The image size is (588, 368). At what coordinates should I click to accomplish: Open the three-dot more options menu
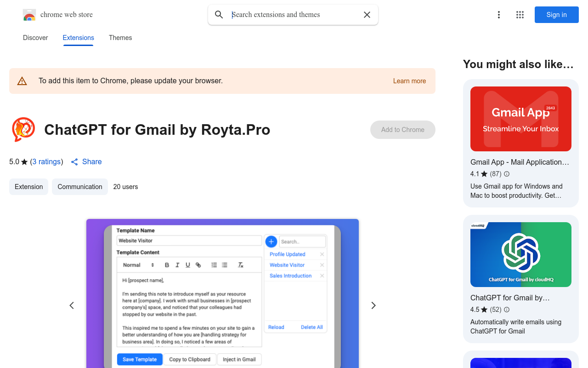click(x=499, y=15)
